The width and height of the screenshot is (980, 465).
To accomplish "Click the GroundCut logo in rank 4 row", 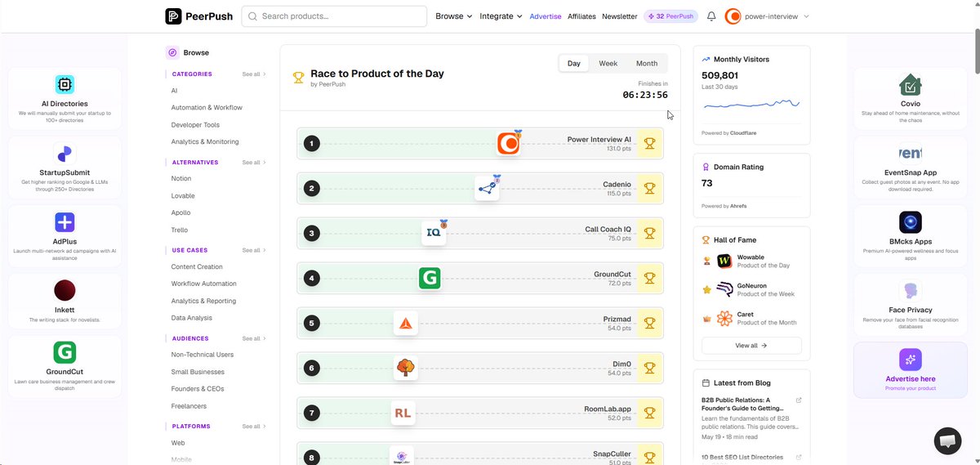I will pyautogui.click(x=430, y=278).
